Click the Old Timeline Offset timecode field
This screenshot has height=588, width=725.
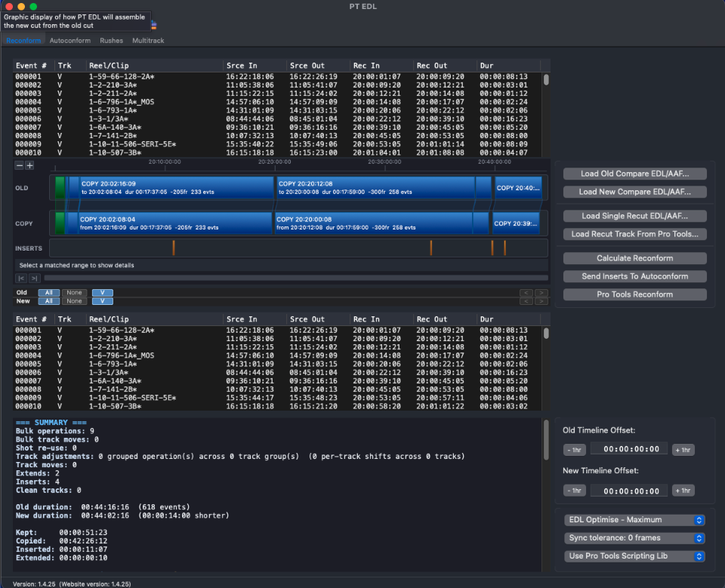pos(629,449)
